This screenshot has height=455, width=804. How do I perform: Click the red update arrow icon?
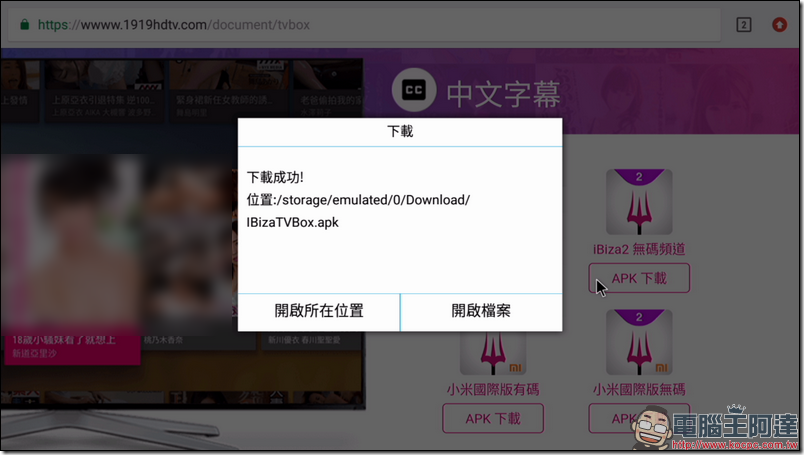tap(777, 24)
